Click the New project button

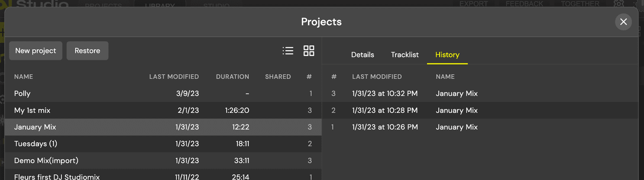click(x=36, y=51)
